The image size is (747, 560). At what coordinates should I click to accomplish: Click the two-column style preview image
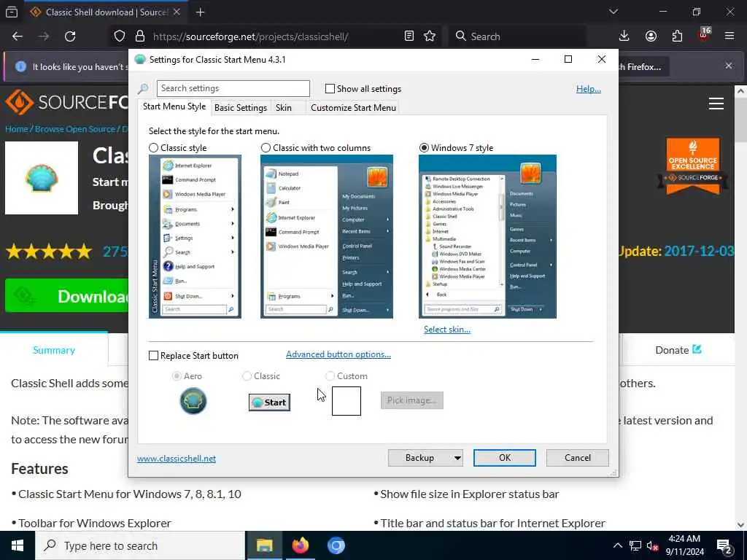point(326,237)
